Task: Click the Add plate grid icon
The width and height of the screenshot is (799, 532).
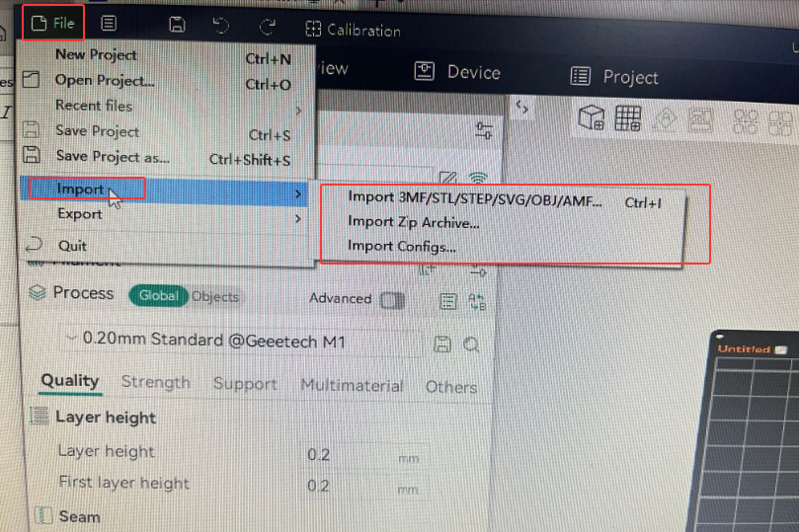Action: pyautogui.click(x=627, y=119)
